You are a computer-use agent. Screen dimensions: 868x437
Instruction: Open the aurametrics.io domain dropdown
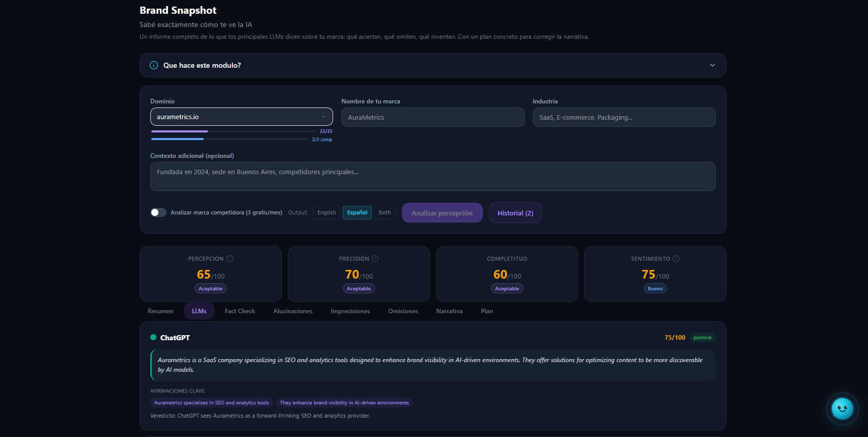(x=241, y=117)
